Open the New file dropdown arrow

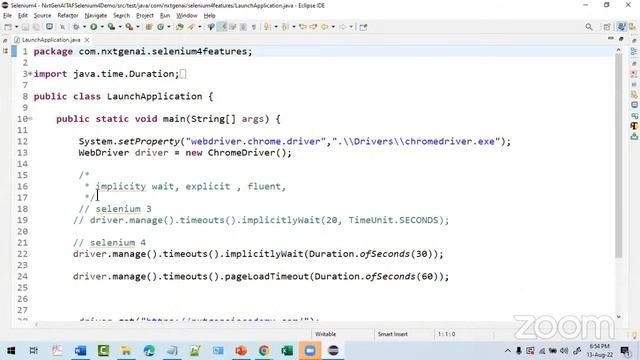tap(16, 27)
